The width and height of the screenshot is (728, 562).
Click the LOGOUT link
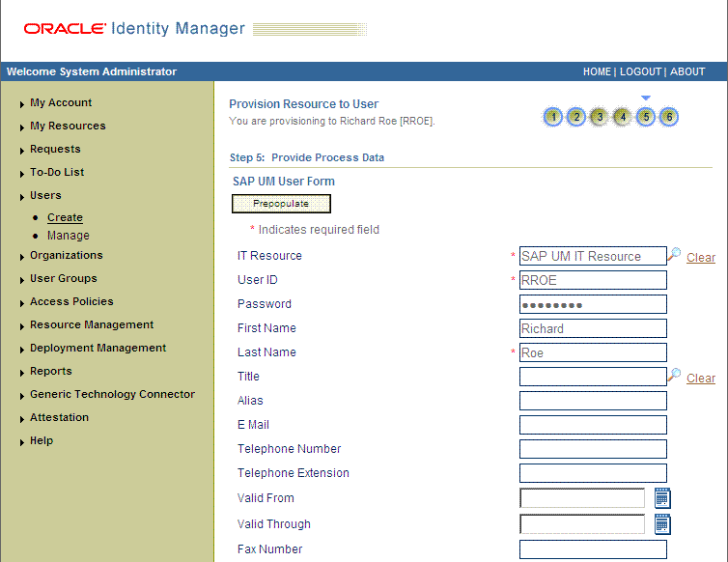click(640, 72)
